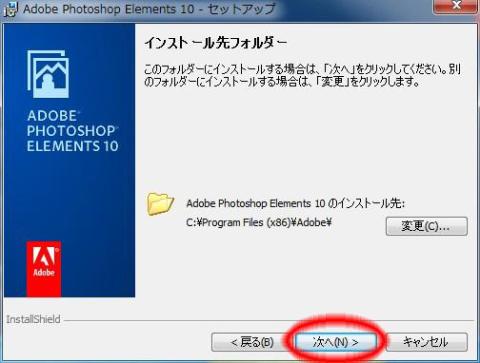The width and height of the screenshot is (480, 363).
Task: Click the window title Adobe Photoshop Elements 10 - セットアップ
Action: tap(149, 9)
